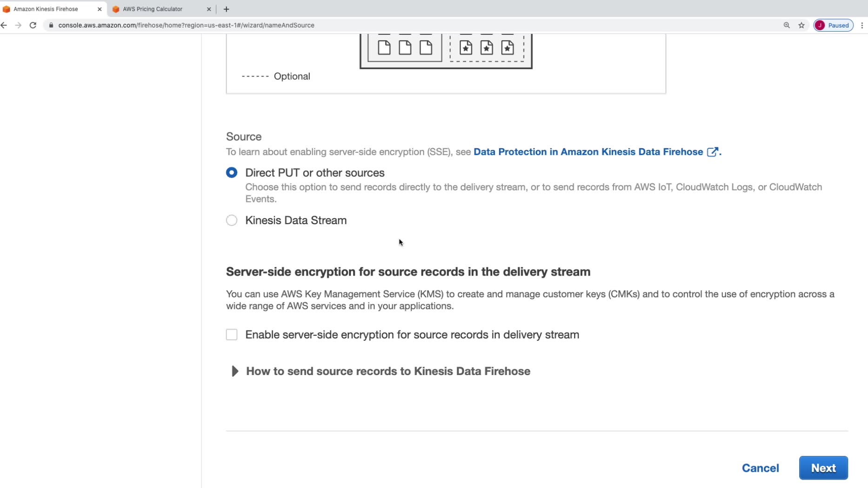Screen dimensions: 868x488
Task: Close the AWS Pricing Calculator tab
Action: (209, 9)
